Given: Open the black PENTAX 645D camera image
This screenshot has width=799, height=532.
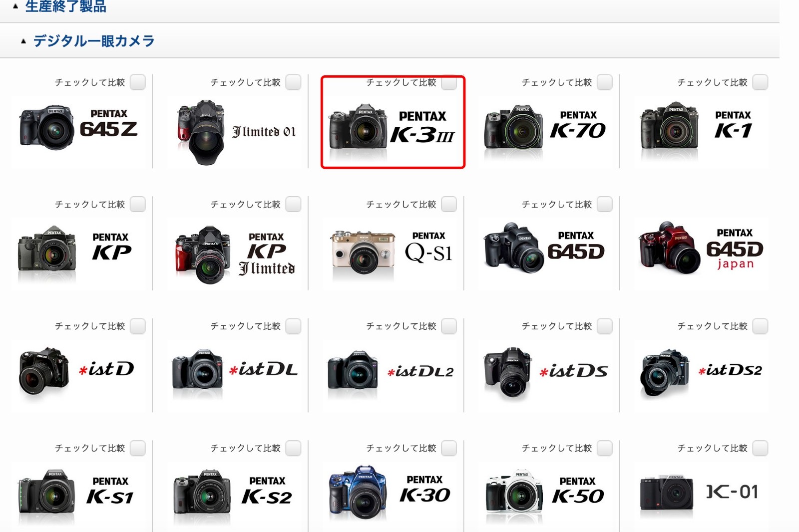Looking at the screenshot, I should (x=514, y=248).
